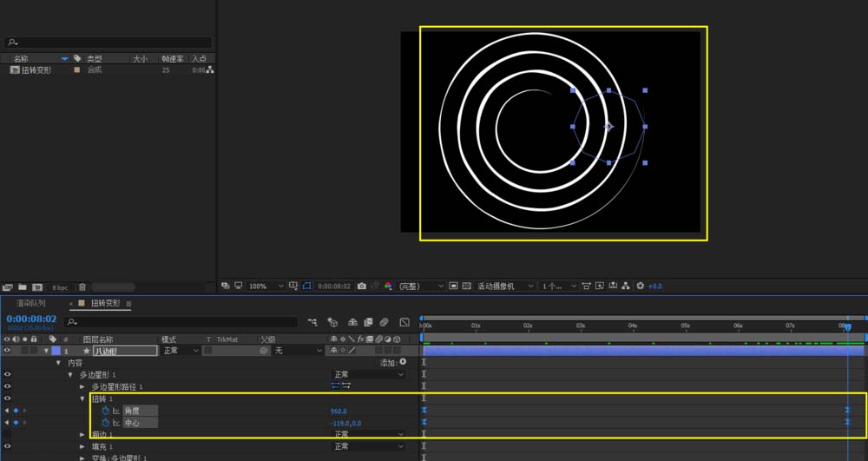Click the 八边形 layer label color swatch

coord(56,351)
